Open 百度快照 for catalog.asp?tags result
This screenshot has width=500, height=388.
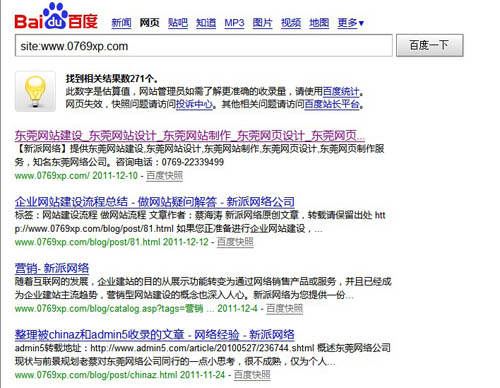[285, 309]
